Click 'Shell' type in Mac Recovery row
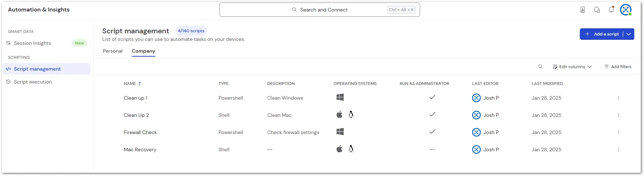 [x=224, y=149]
